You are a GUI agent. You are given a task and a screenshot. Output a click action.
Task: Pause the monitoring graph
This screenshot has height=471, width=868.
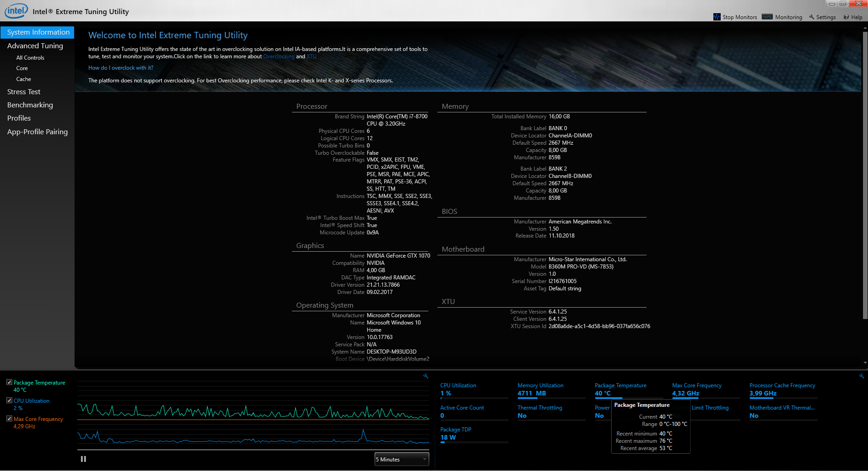tap(83, 459)
